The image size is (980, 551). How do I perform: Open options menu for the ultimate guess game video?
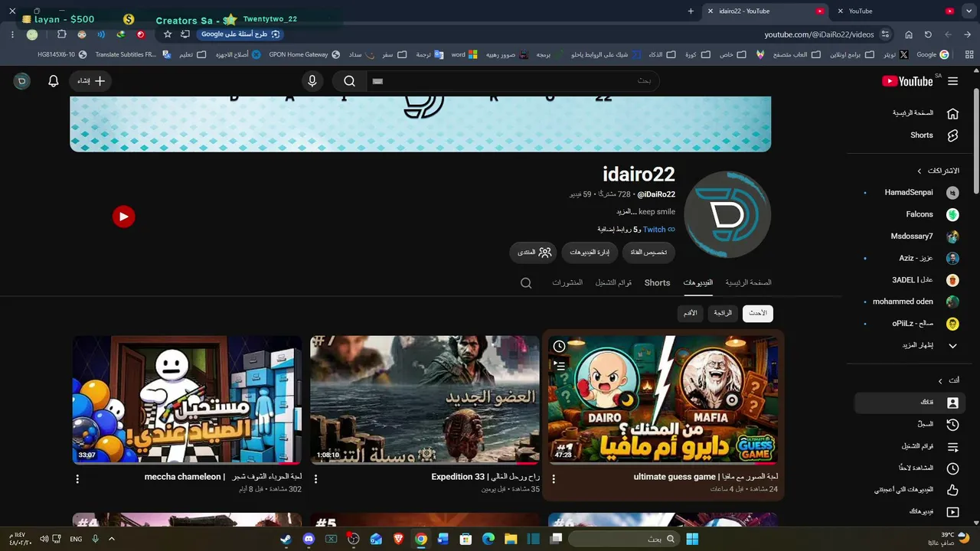click(x=554, y=479)
